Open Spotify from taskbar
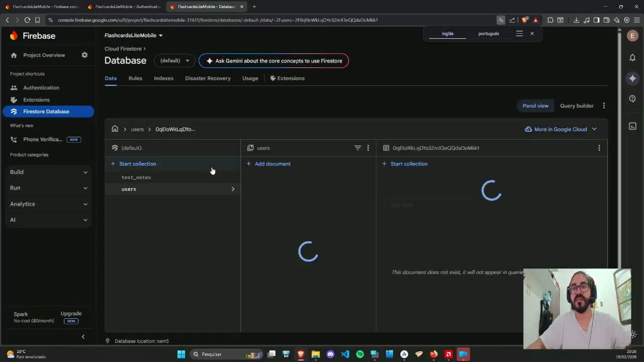644x362 pixels. click(360, 354)
